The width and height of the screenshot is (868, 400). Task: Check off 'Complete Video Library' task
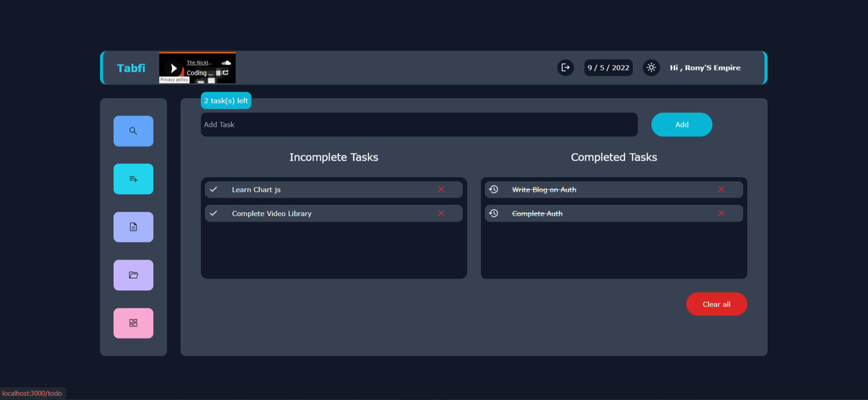point(213,213)
